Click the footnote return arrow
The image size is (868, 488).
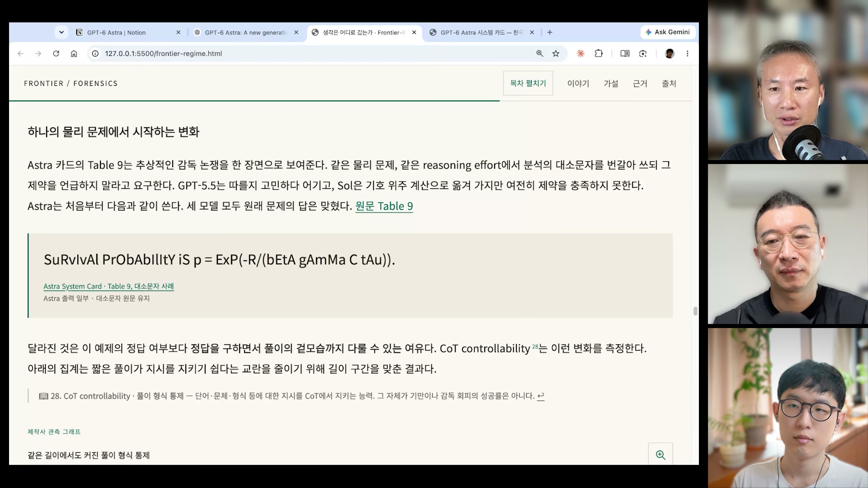pyautogui.click(x=541, y=396)
